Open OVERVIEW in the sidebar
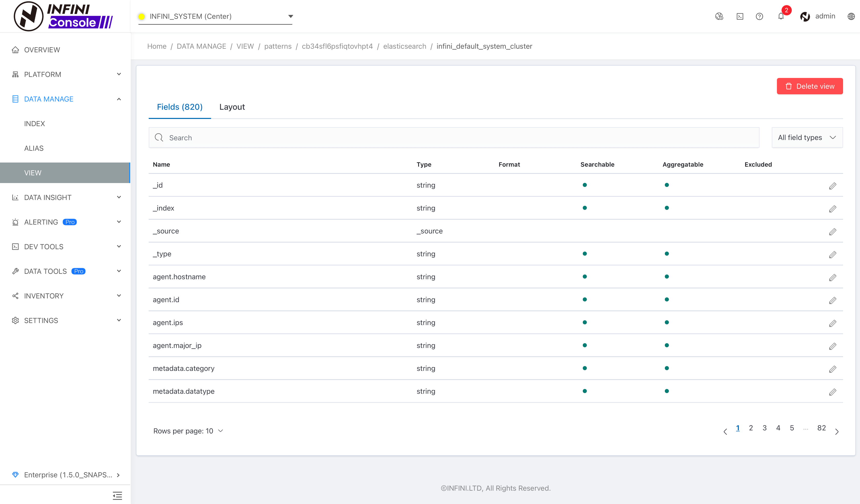 65,50
